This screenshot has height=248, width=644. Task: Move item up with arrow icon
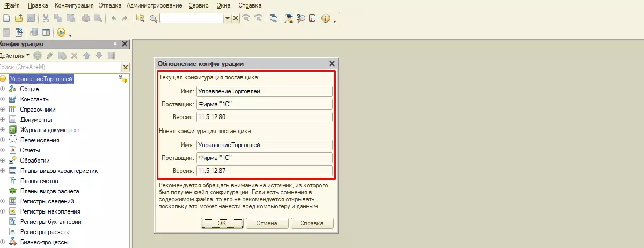click(87, 55)
